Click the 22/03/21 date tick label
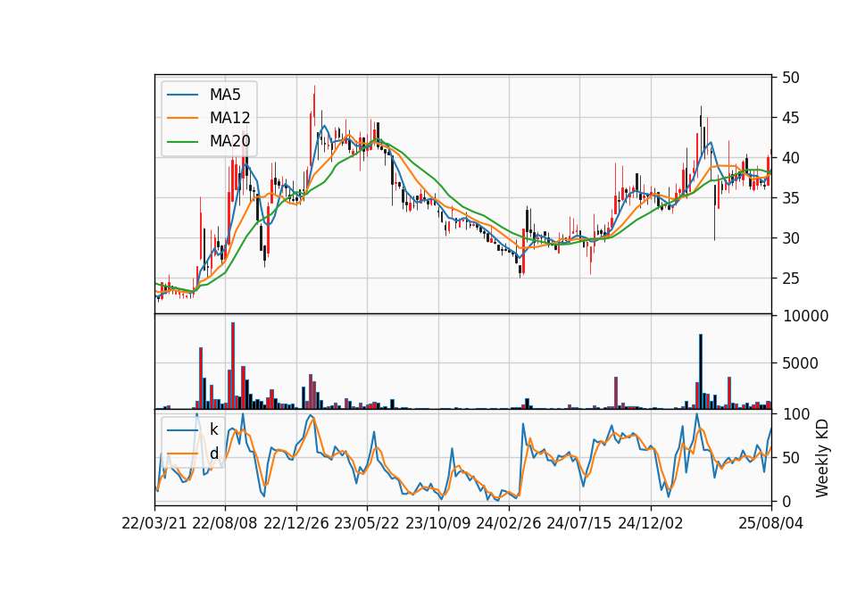 click(154, 523)
